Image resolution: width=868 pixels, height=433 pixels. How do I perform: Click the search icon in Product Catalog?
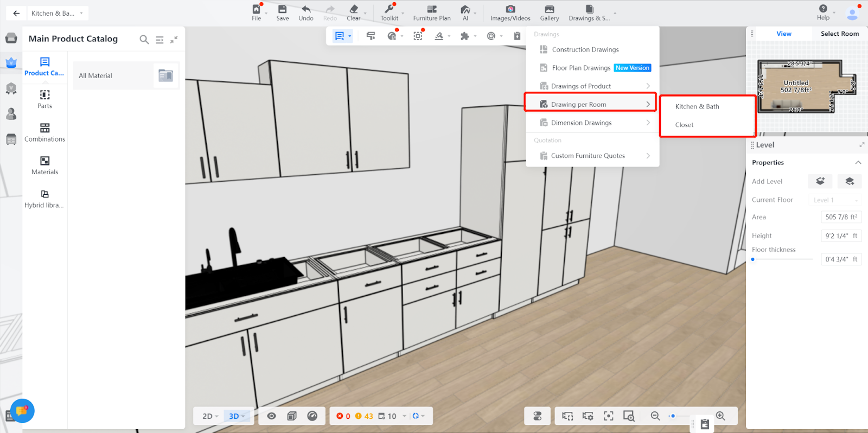tap(144, 39)
